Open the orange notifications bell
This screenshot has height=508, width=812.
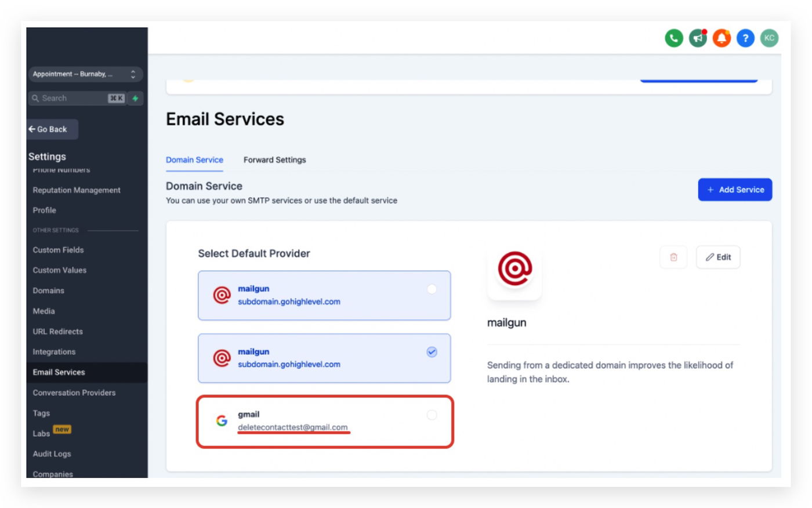tap(722, 38)
